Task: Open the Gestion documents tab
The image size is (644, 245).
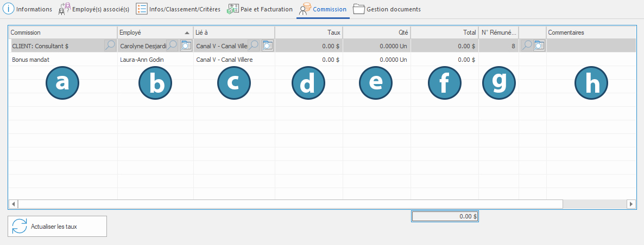Action: 387,9
